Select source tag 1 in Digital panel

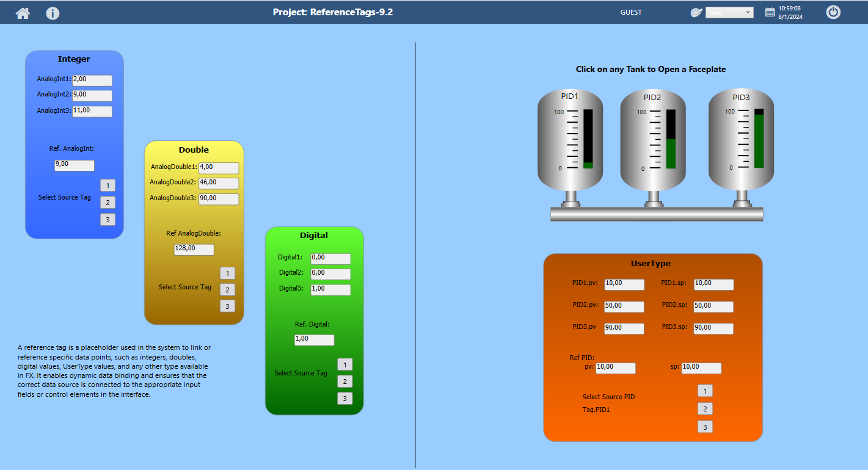click(345, 364)
